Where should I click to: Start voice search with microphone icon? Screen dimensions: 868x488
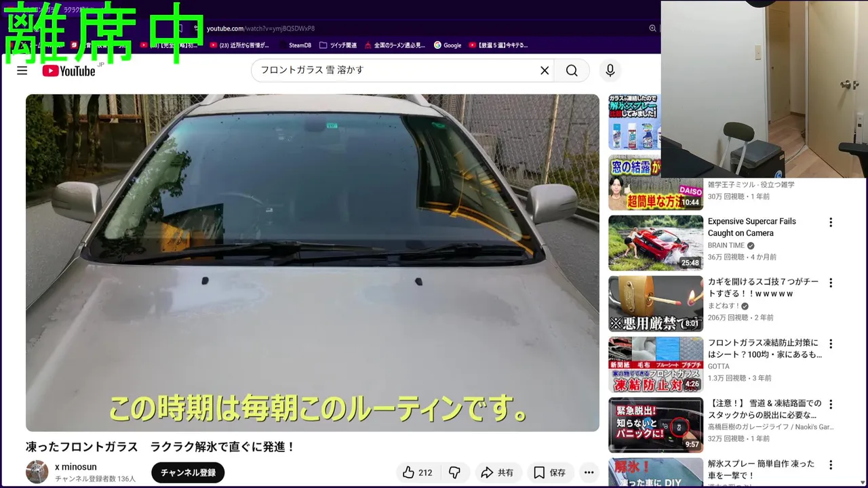(610, 70)
